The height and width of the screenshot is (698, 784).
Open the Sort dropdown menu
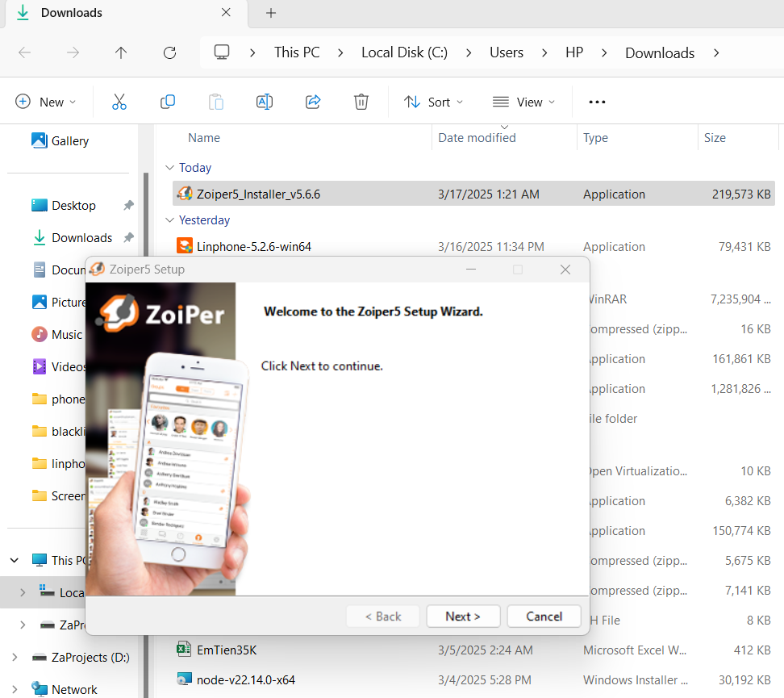pos(434,102)
